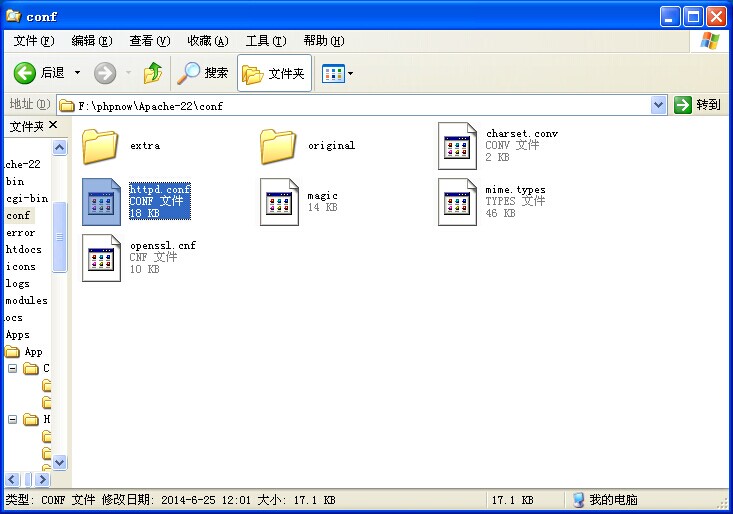The height and width of the screenshot is (514, 733).
Task: Select htdocs in the folder tree
Action: tap(23, 249)
